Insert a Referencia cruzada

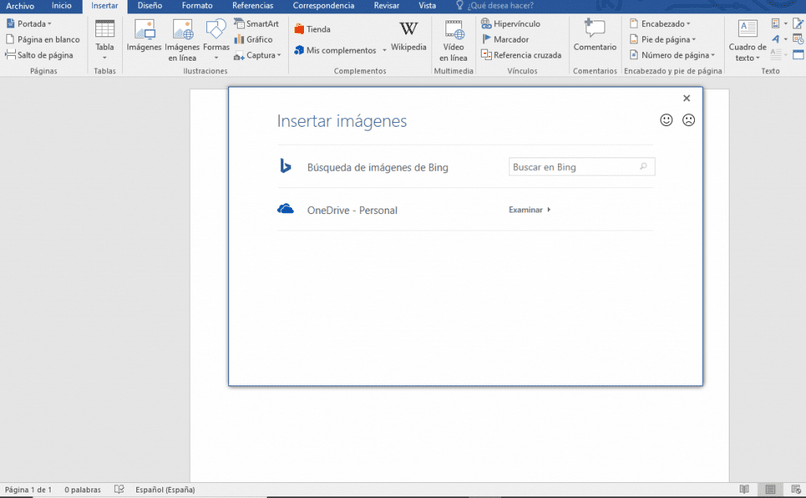(x=521, y=55)
